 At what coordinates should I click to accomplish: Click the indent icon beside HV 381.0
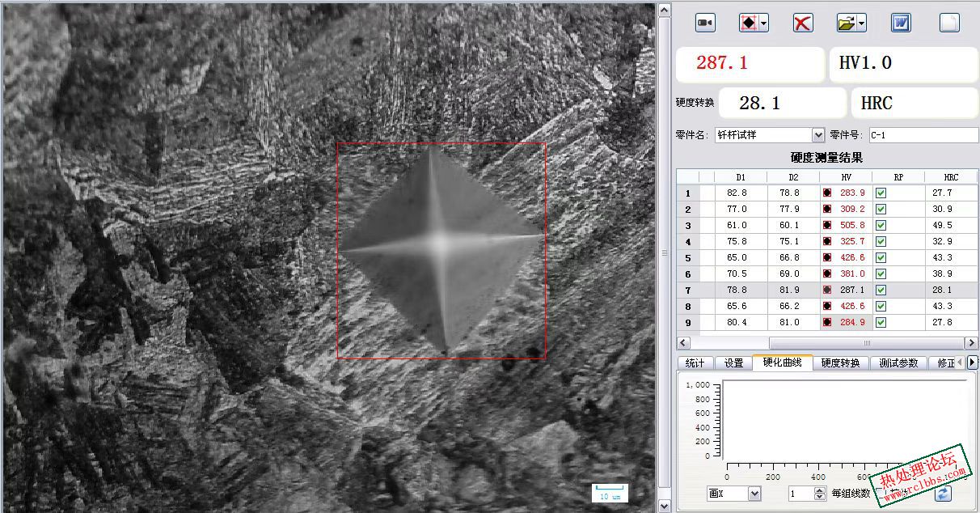point(827,273)
